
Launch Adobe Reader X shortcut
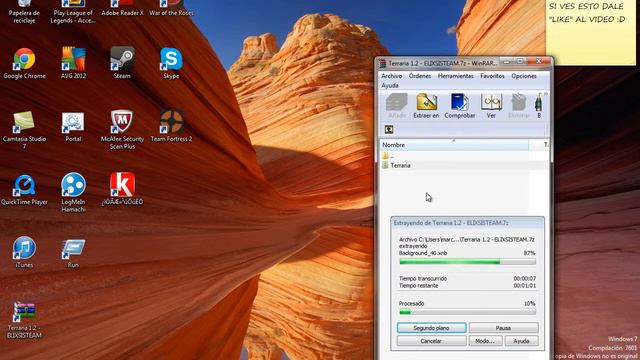click(x=122, y=7)
